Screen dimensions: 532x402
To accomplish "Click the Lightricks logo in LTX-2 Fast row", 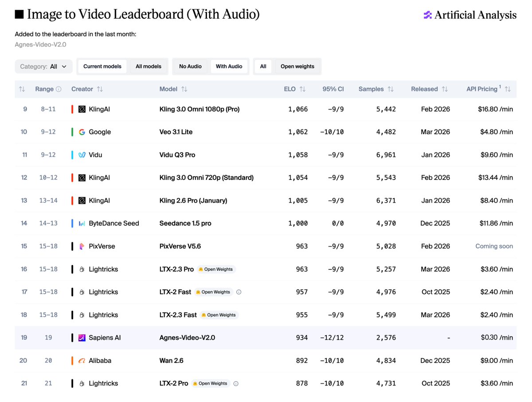I will coord(82,292).
